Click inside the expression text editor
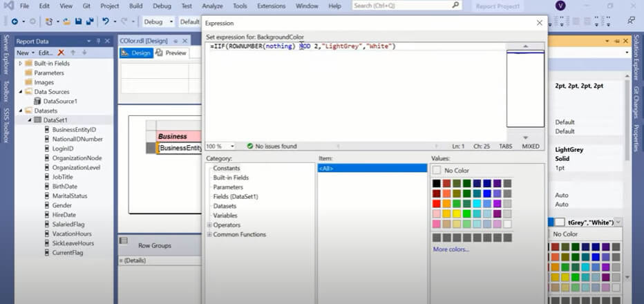The width and height of the screenshot is (644, 304). (352, 90)
